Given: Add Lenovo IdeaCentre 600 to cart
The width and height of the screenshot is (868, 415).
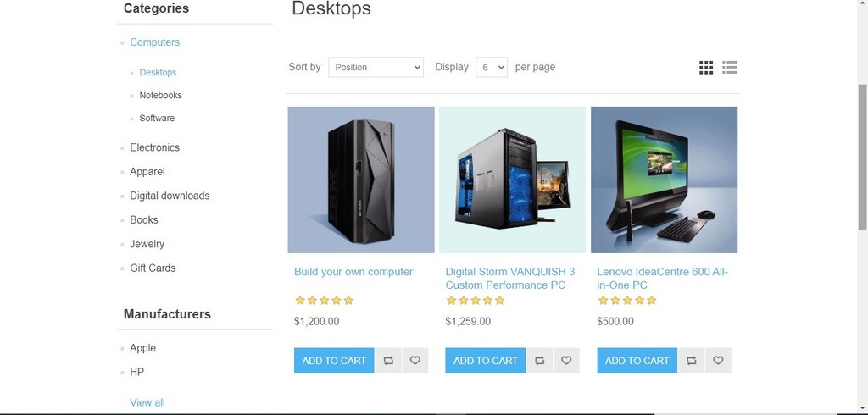Looking at the screenshot, I should pos(637,360).
